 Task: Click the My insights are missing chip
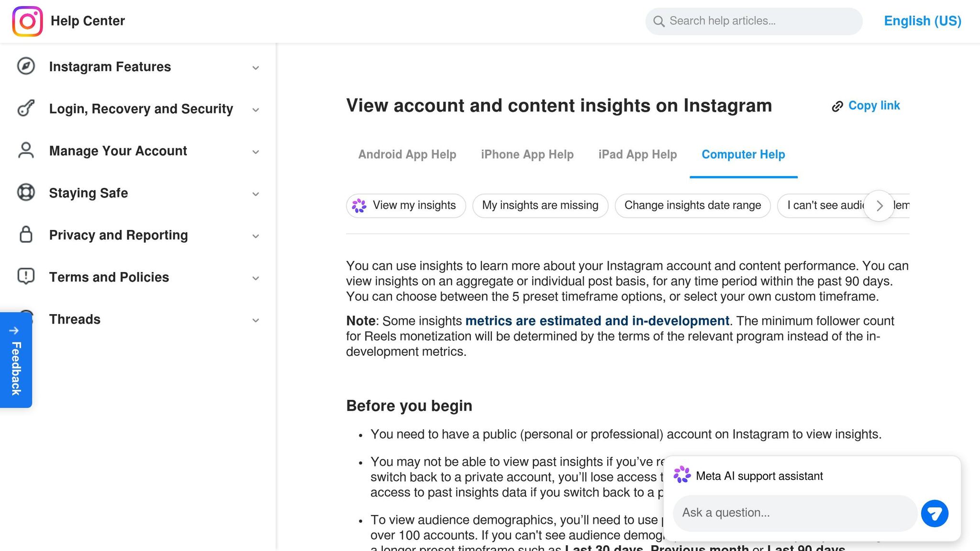coord(540,206)
